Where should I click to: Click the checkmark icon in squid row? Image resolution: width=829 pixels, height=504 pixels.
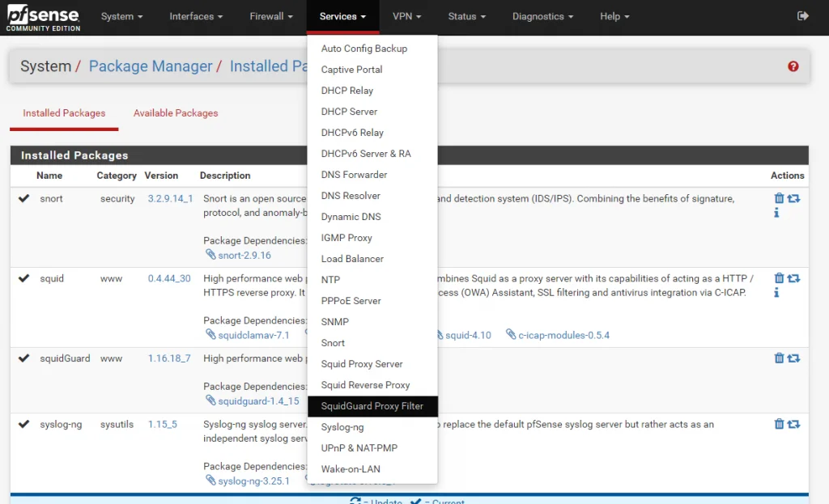[23, 277]
